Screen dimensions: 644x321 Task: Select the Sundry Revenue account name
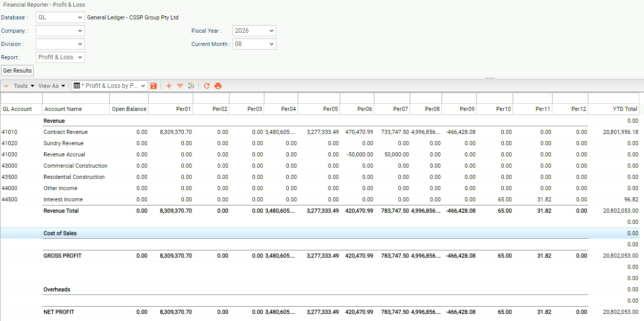pos(63,143)
